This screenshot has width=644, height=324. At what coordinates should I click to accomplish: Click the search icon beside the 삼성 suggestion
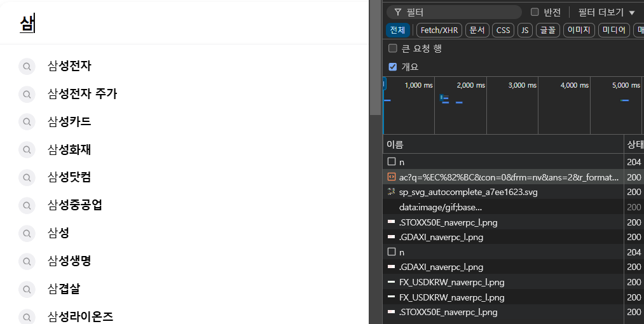pyautogui.click(x=27, y=233)
